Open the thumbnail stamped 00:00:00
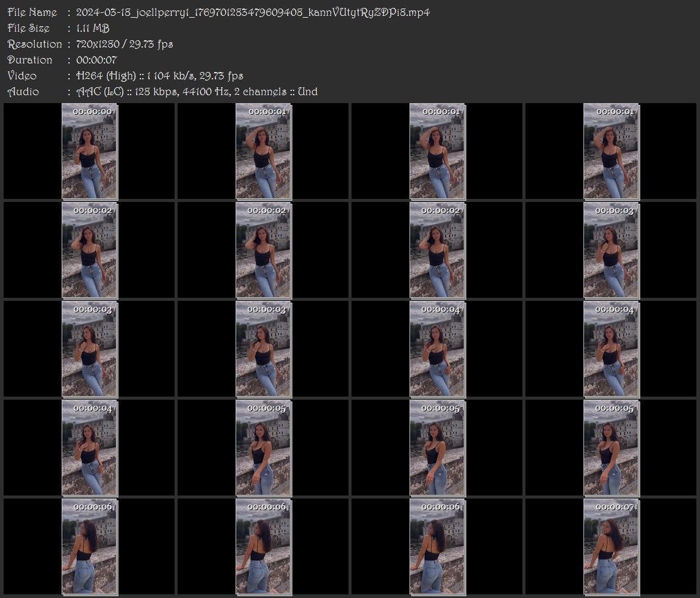700x598 pixels. (89, 151)
